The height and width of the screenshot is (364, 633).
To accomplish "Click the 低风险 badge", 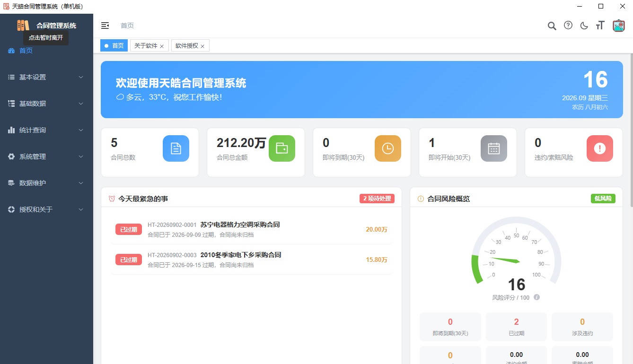I will [x=603, y=199].
